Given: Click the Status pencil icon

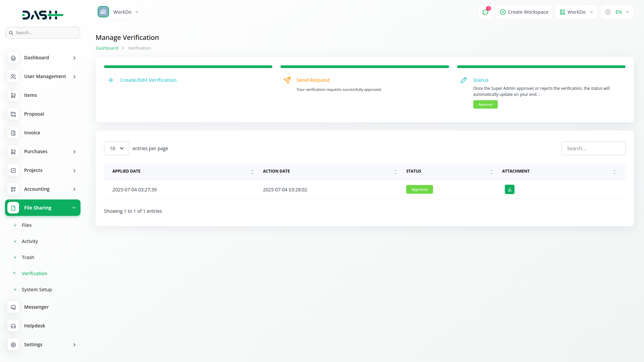Looking at the screenshot, I should point(464,80).
